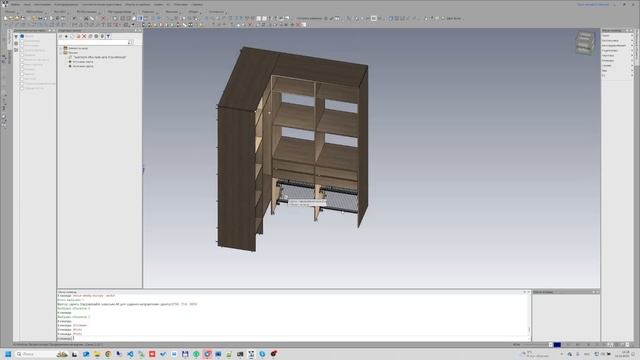Focus the search field in the structure panel
The height and width of the screenshot is (360, 640).
point(93,42)
